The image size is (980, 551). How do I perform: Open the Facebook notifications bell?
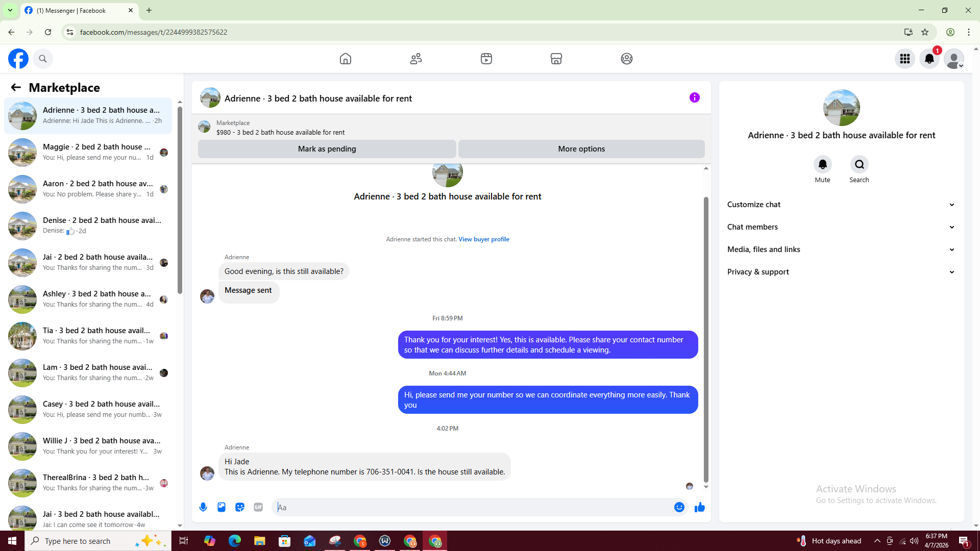click(929, 59)
